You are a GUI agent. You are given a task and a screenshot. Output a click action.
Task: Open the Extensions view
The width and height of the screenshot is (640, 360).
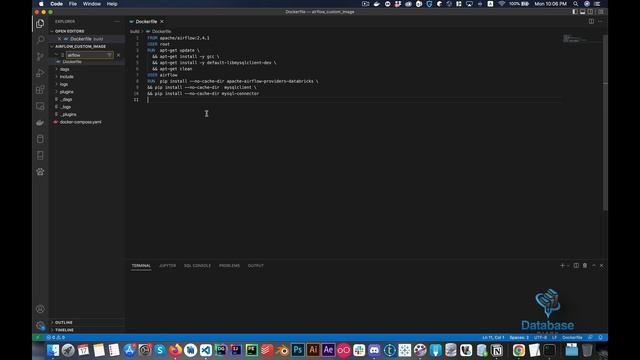[x=40, y=89]
